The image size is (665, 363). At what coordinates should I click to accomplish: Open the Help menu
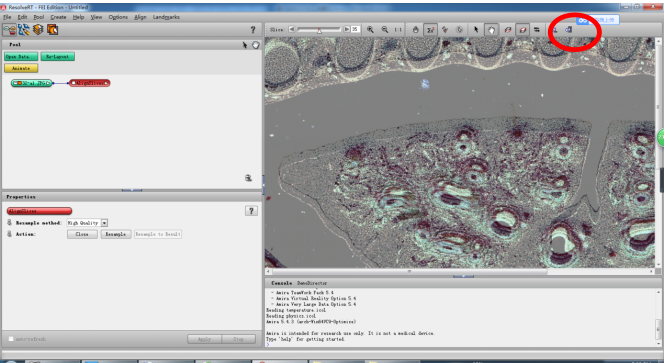(78, 17)
